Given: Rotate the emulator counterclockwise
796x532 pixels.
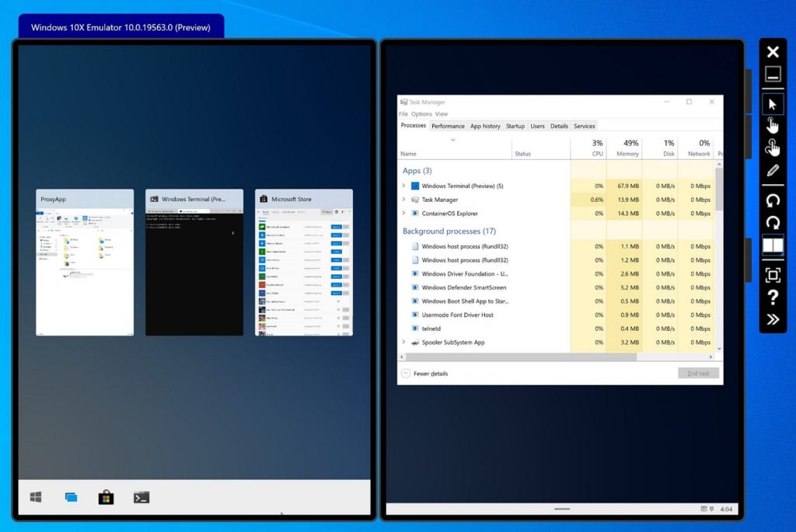Looking at the screenshot, I should pos(772,201).
